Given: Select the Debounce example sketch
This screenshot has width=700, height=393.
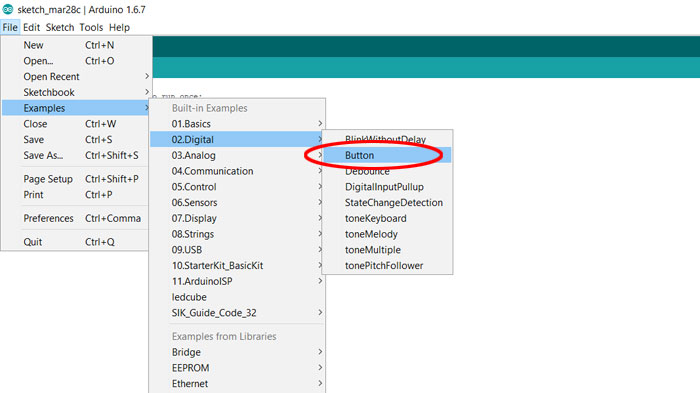Looking at the screenshot, I should coord(387,171).
